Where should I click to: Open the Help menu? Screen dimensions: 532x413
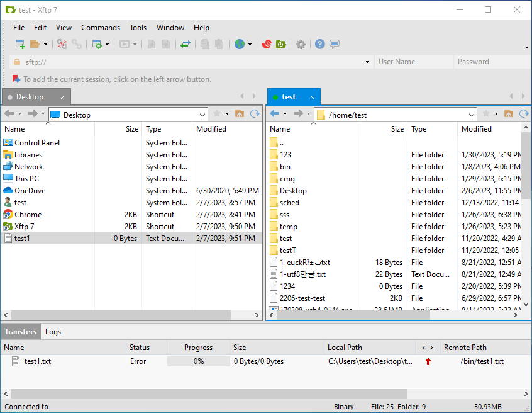[x=201, y=28]
